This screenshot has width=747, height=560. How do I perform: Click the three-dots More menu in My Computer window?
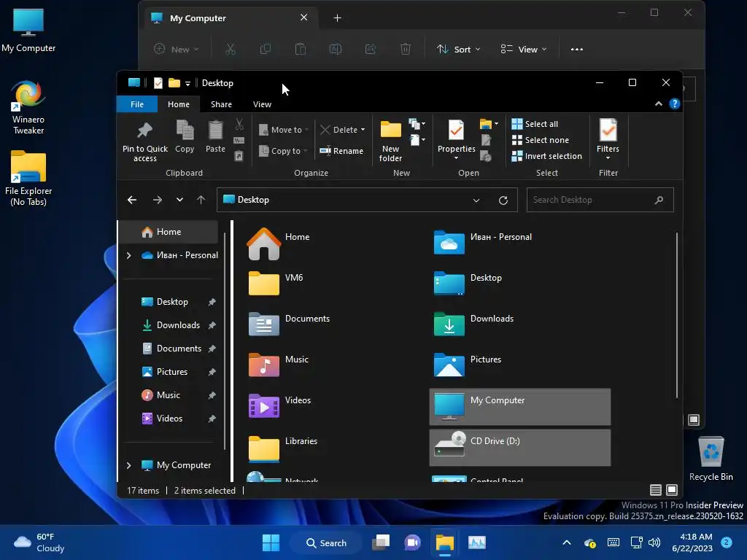577,49
